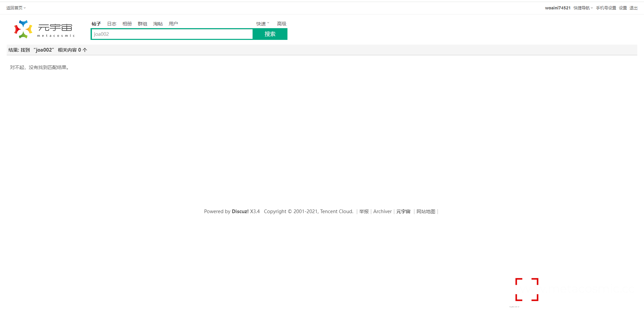Image resolution: width=644 pixels, height=310 pixels.
Task: Expand the 快捷导航 menu
Action: coord(583,8)
